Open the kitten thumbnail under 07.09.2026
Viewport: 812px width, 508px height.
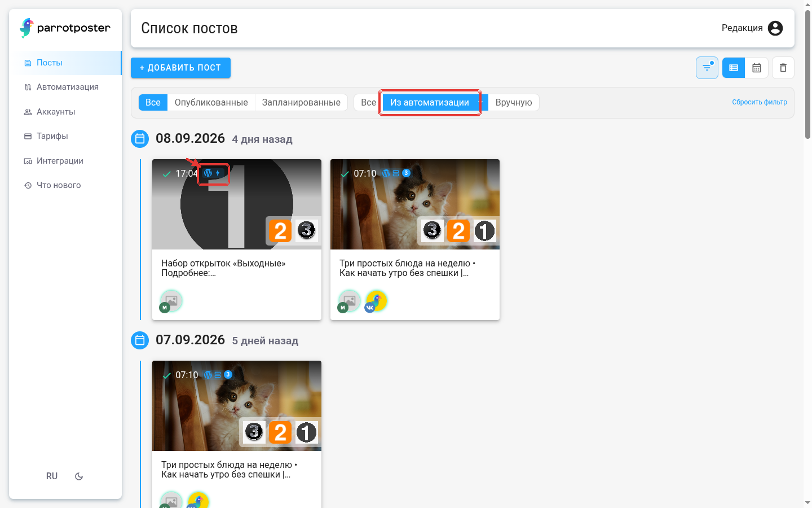237,406
